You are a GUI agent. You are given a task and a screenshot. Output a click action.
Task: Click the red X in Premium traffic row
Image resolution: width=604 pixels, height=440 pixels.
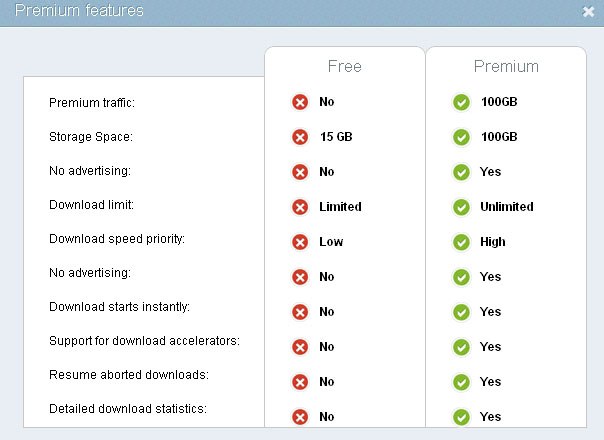pos(300,102)
